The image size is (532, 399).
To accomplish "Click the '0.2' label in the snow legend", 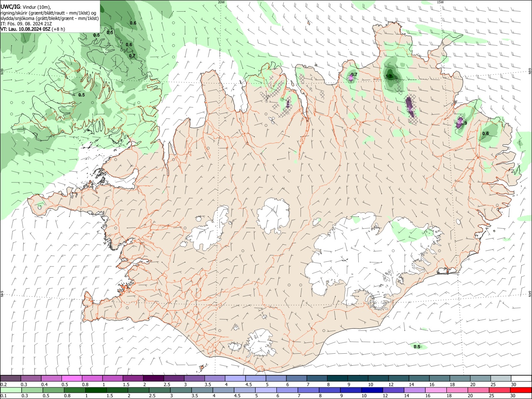I will click(x=4, y=384).
